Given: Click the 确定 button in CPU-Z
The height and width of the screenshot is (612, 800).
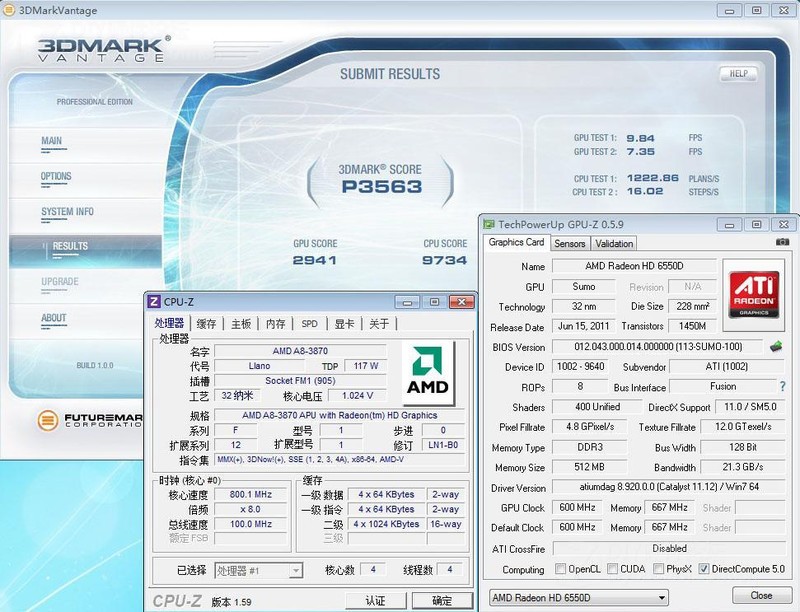Looking at the screenshot, I should pos(442,601).
